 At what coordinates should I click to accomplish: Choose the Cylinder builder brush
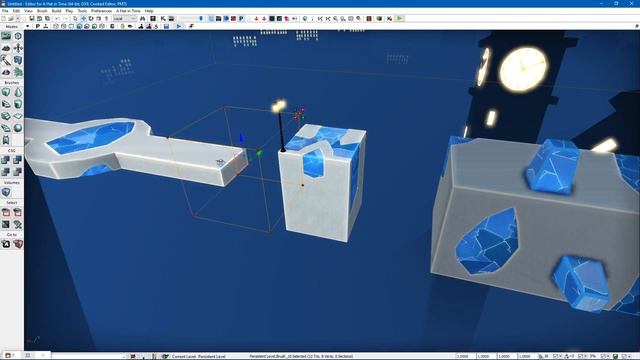point(18,104)
